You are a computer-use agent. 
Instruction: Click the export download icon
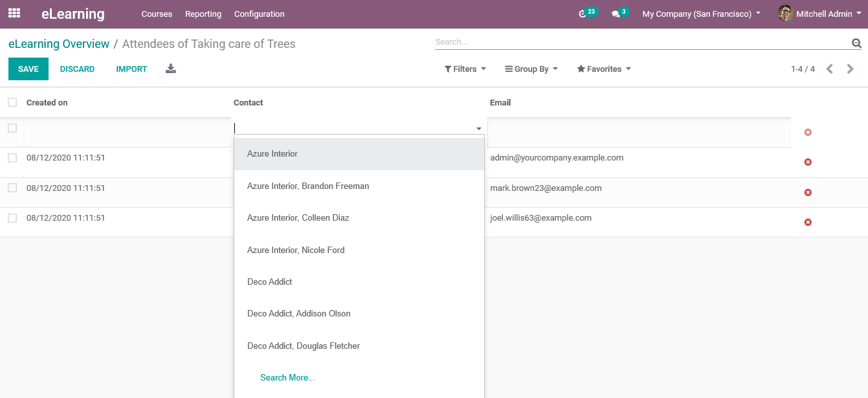(x=171, y=69)
